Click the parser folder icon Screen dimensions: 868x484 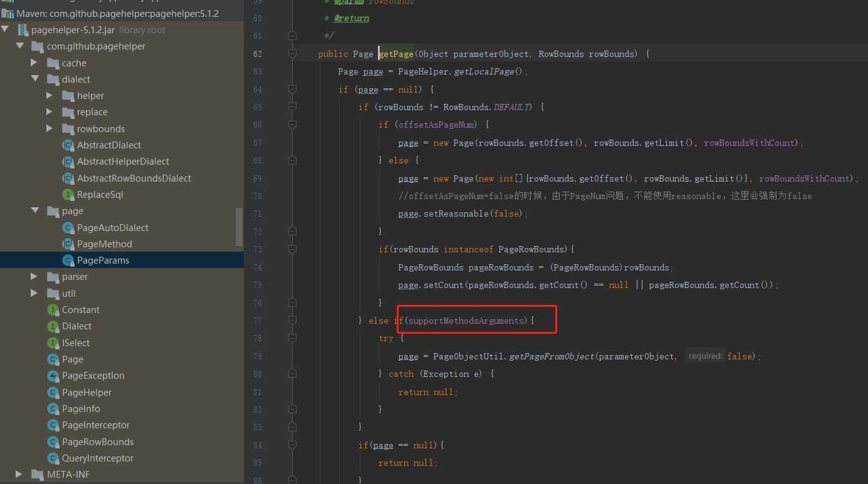(53, 277)
